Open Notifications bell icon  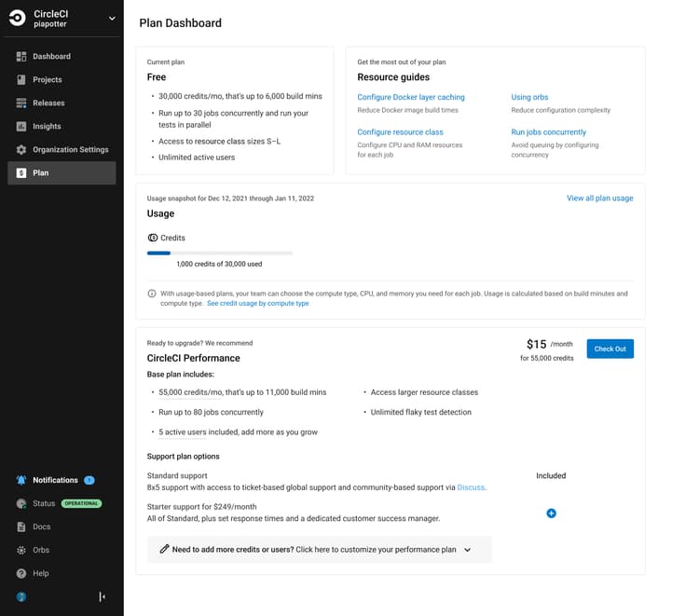coord(21,481)
